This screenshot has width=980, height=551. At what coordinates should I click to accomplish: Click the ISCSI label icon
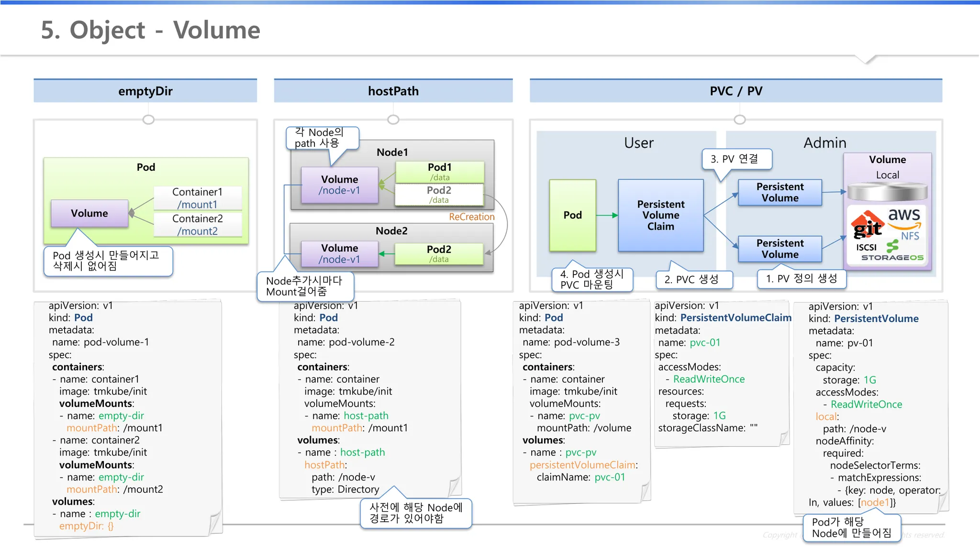point(866,247)
